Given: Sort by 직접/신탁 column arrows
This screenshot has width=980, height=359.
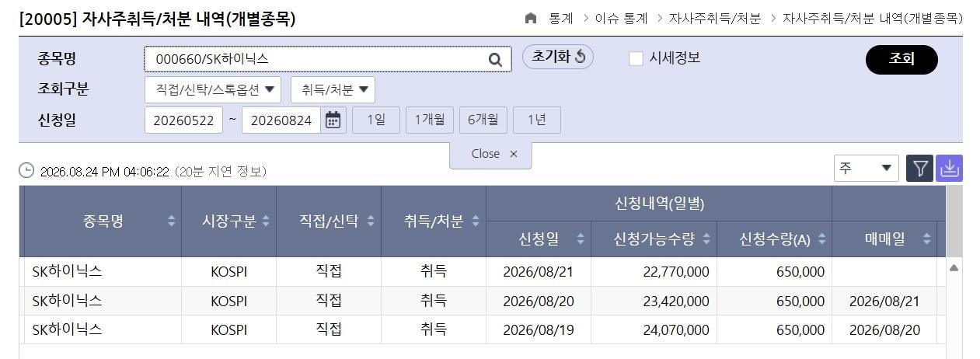Looking at the screenshot, I should (x=369, y=221).
